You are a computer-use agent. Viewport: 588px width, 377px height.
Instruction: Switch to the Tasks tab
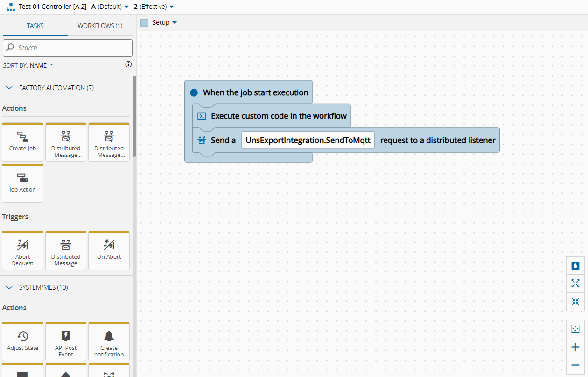[x=35, y=26]
